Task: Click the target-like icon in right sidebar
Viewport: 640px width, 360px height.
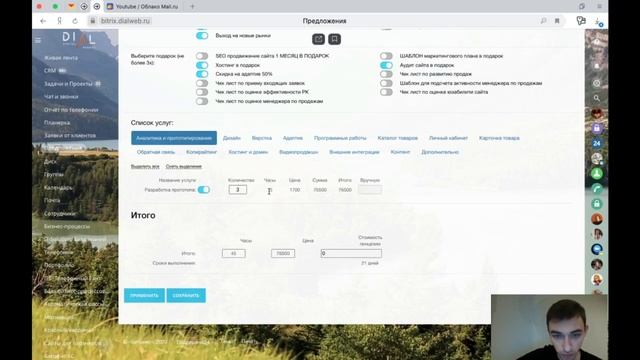Action: 597,83
